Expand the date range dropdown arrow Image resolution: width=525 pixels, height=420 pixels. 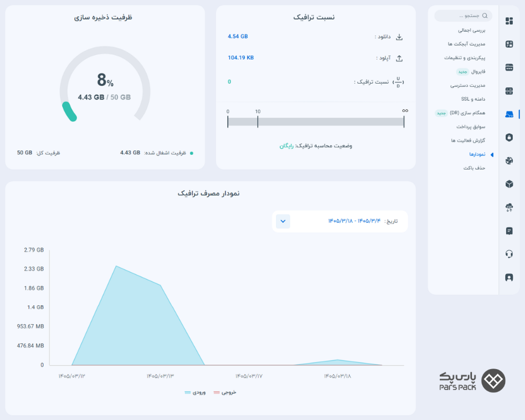tap(283, 221)
